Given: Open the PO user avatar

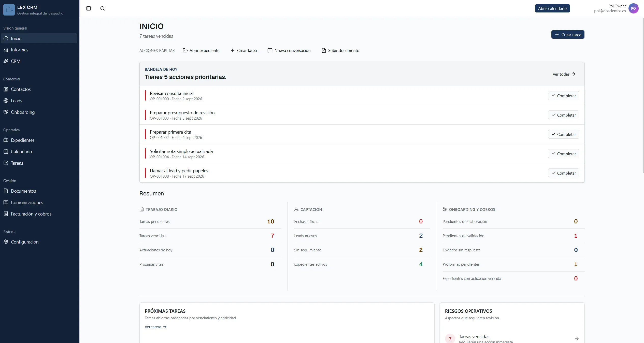Looking at the screenshot, I should [633, 8].
